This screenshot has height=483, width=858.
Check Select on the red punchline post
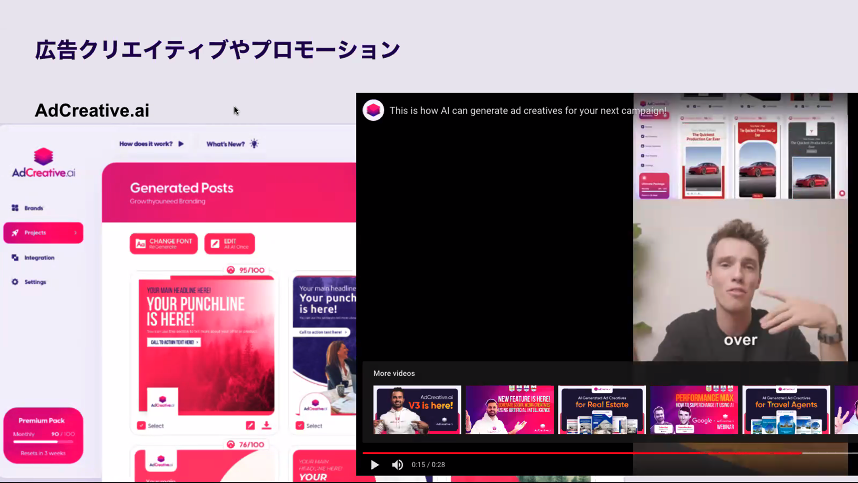coord(141,426)
